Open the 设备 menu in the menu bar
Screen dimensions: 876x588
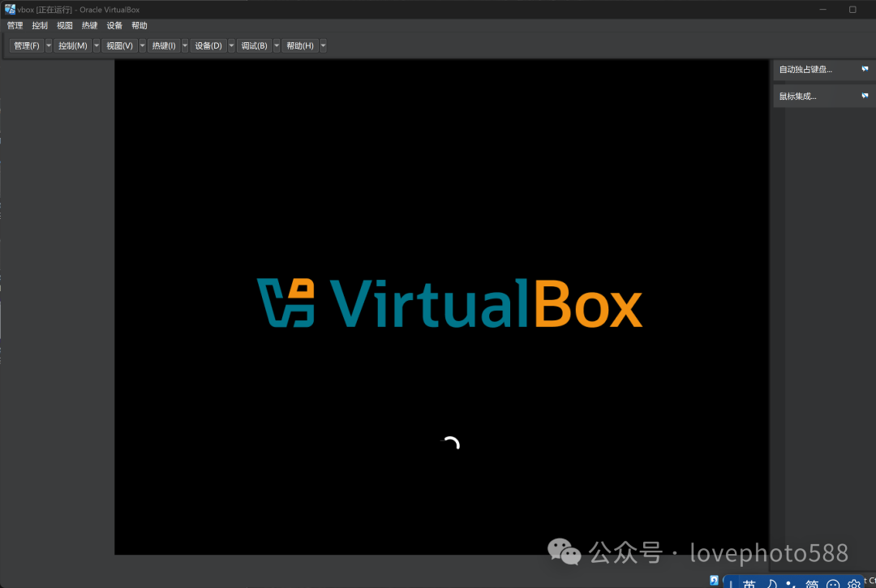pos(114,26)
